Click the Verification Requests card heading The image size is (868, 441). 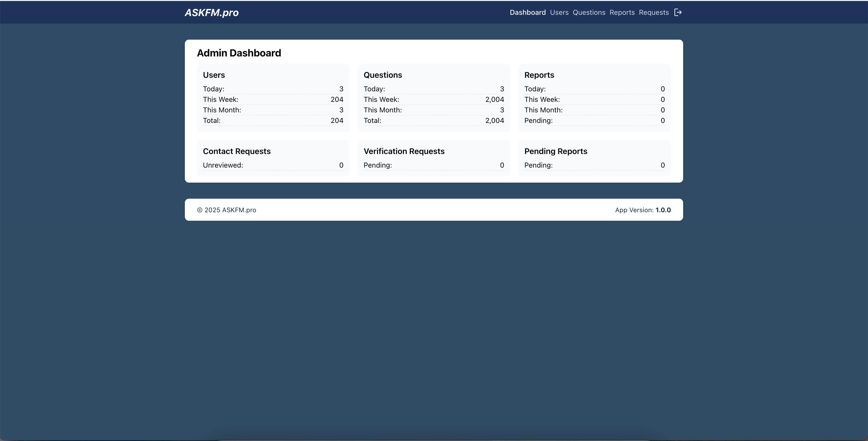(x=404, y=151)
